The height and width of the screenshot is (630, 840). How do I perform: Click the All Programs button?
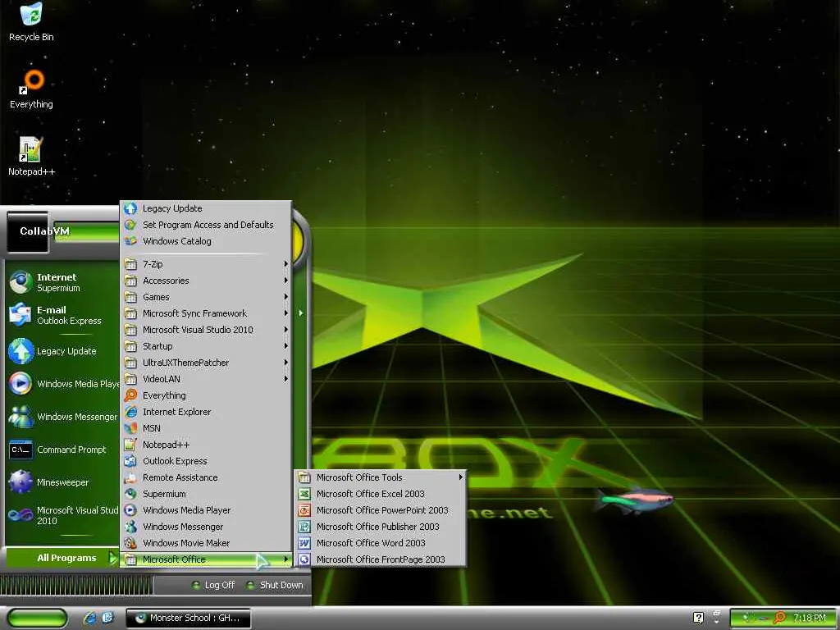(61, 558)
